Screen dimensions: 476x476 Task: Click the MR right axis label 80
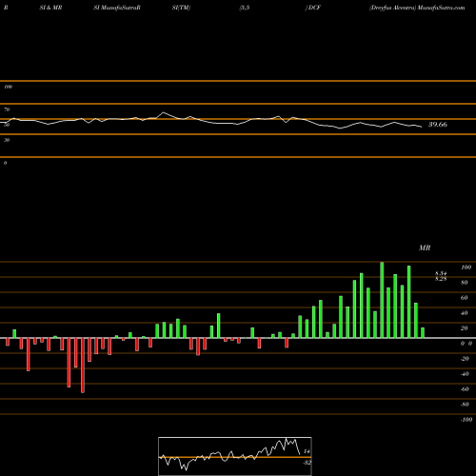pos(465,283)
